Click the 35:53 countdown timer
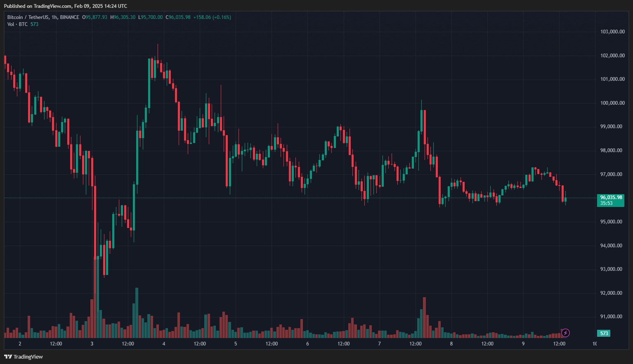The height and width of the screenshot is (364, 633). (606, 203)
